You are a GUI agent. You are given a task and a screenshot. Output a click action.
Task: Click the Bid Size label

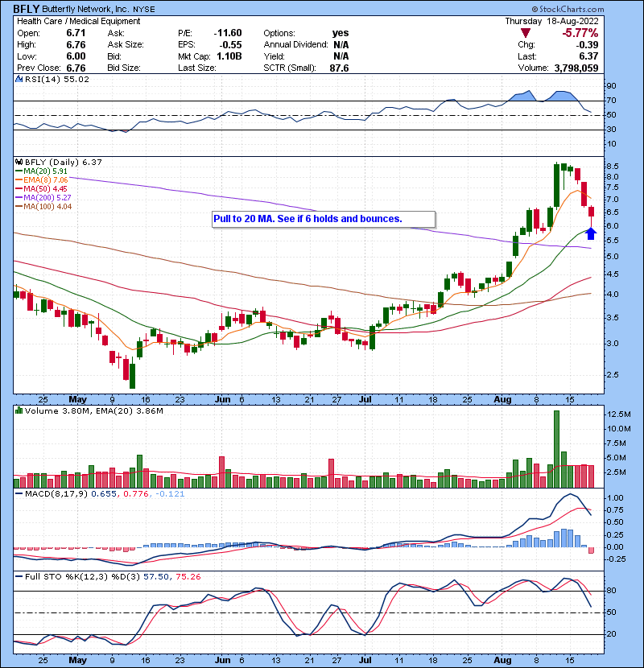click(x=124, y=68)
